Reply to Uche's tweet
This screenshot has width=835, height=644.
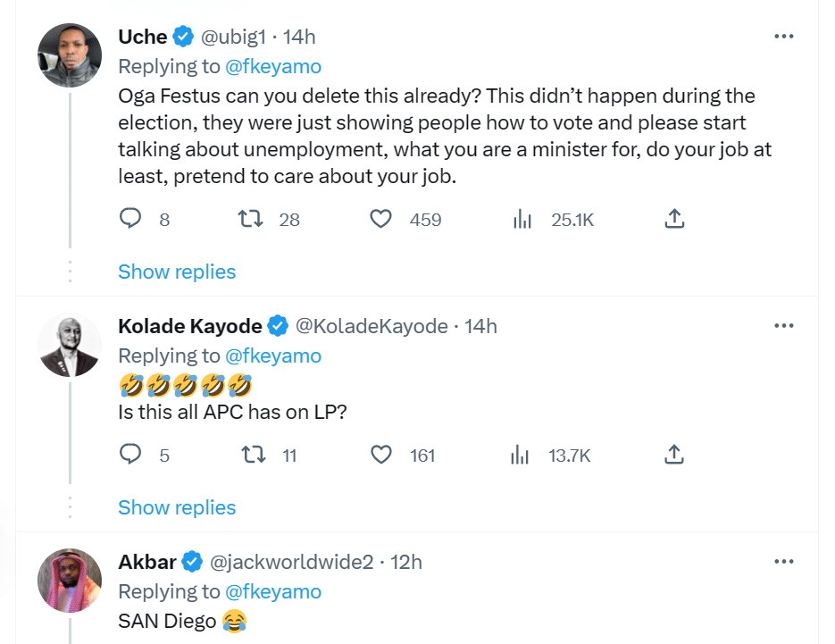(131, 219)
